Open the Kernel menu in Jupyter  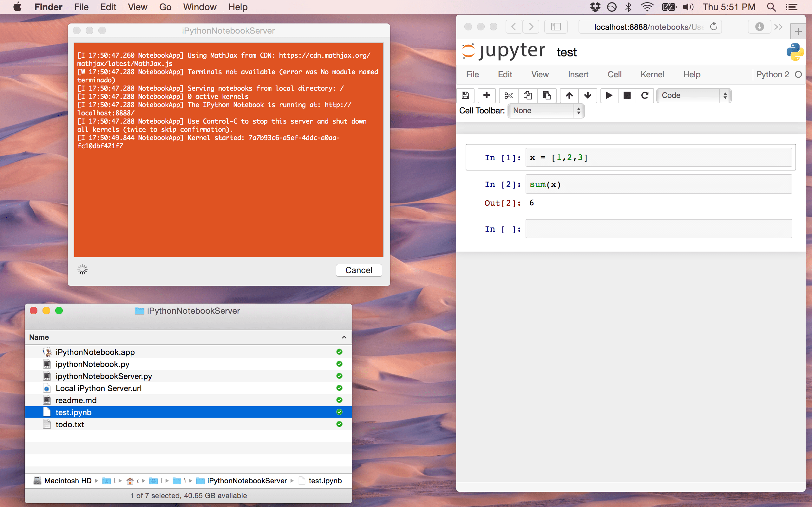[652, 74]
